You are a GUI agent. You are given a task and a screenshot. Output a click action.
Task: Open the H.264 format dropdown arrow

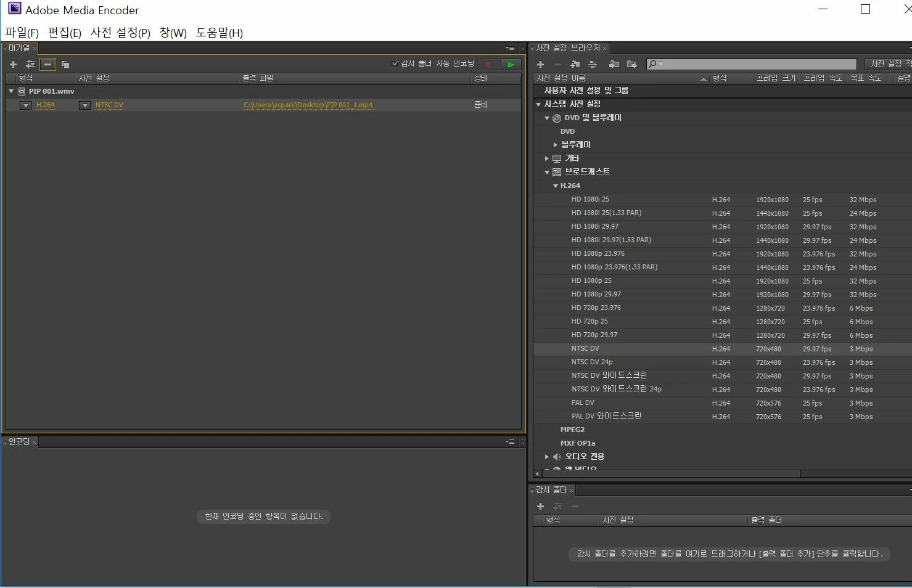pos(25,105)
